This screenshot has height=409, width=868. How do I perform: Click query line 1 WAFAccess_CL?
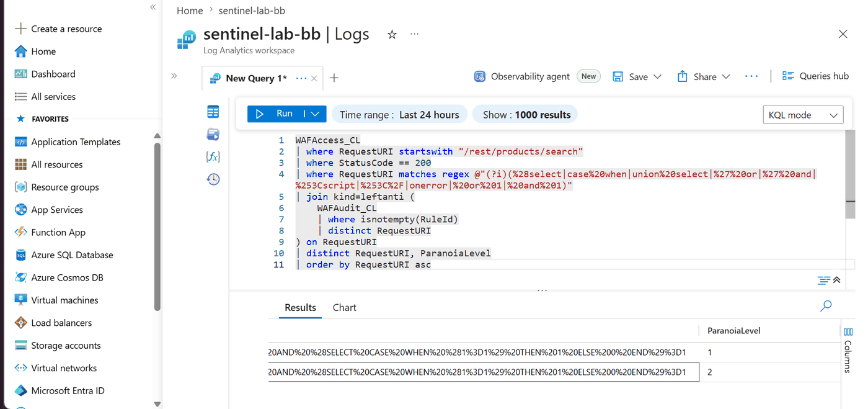point(327,140)
